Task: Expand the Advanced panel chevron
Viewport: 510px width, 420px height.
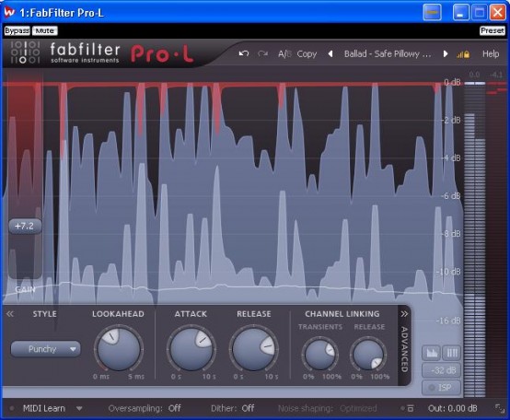Action: 404,314
